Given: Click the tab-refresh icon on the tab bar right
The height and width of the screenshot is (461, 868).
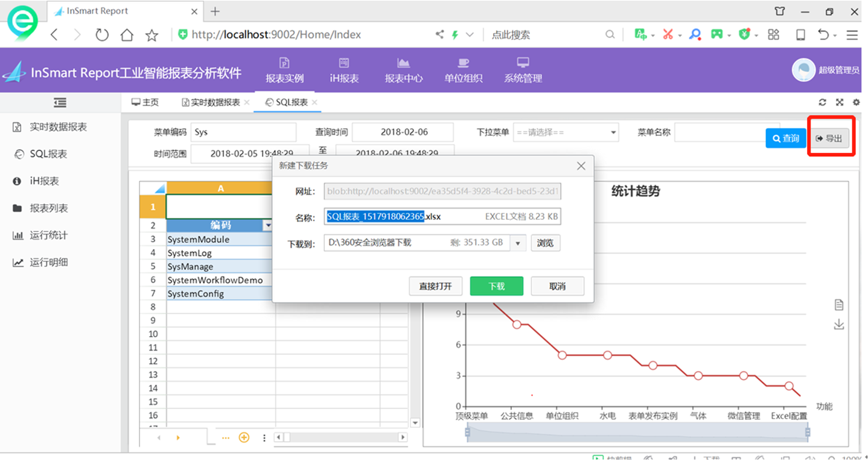Looking at the screenshot, I should pyautogui.click(x=822, y=103).
